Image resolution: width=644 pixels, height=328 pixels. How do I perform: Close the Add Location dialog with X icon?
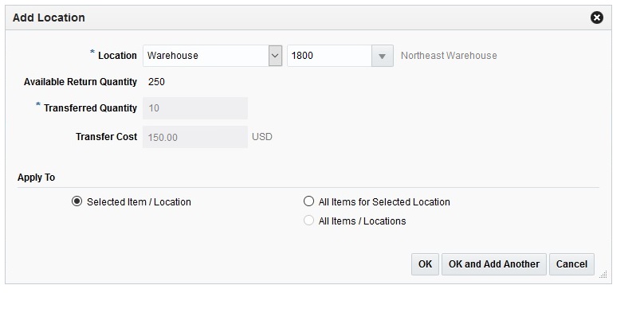(x=597, y=18)
